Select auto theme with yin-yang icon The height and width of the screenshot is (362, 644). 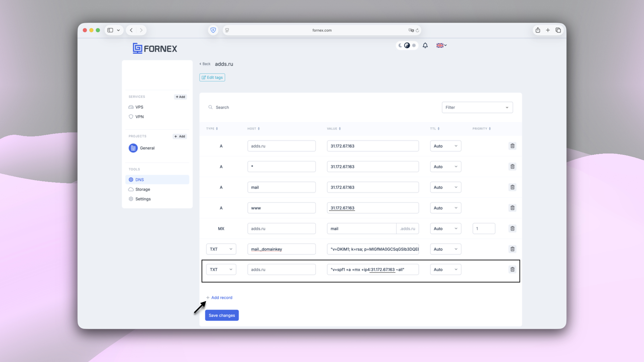click(407, 45)
